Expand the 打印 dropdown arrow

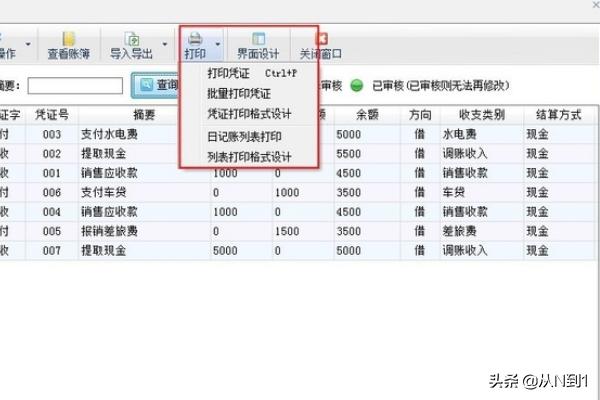click(x=217, y=44)
